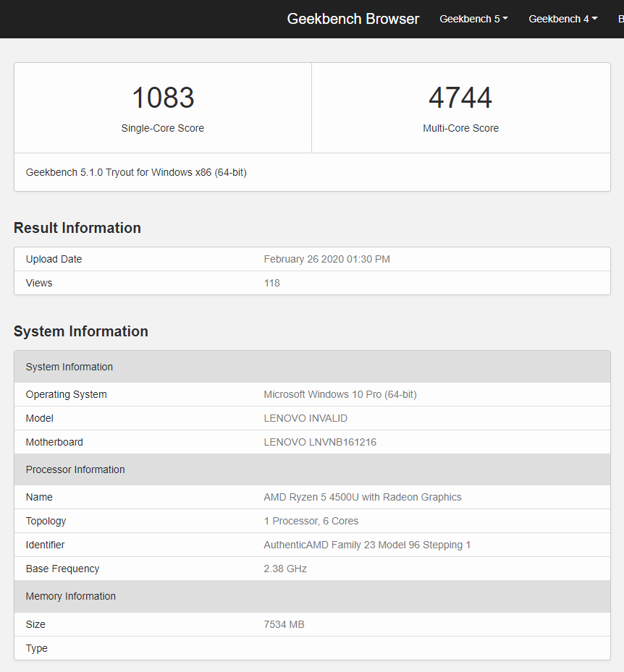
Task: Click the large System Information heading
Action: (80, 331)
